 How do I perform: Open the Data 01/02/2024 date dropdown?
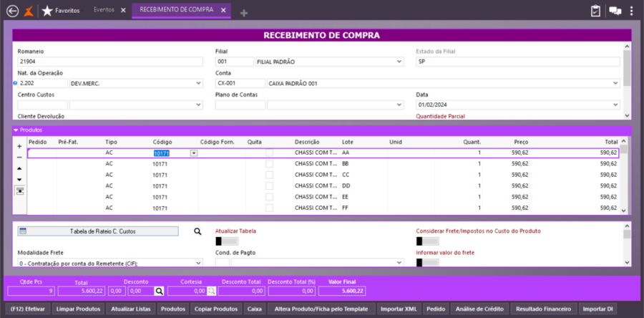[x=615, y=105]
